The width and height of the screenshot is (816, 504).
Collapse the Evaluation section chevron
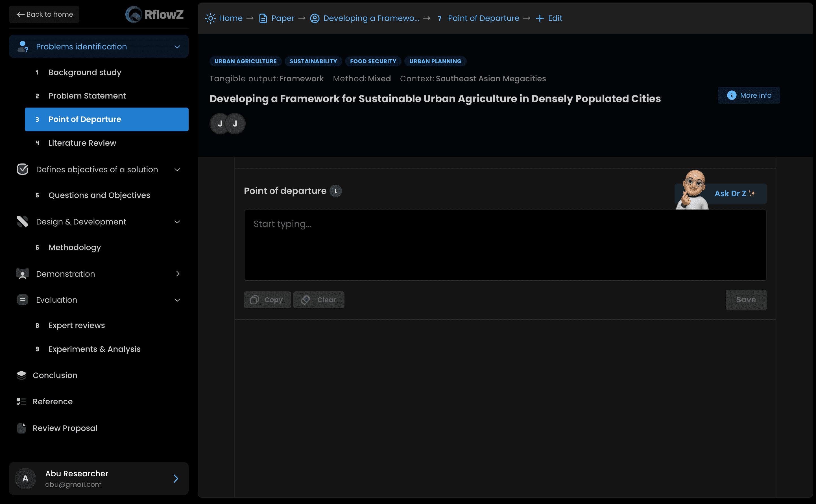(177, 300)
